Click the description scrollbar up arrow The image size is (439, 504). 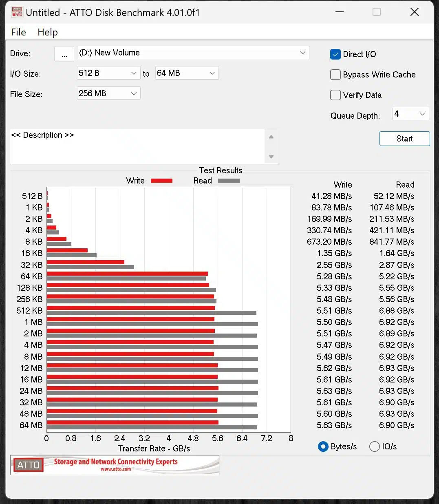(x=271, y=137)
